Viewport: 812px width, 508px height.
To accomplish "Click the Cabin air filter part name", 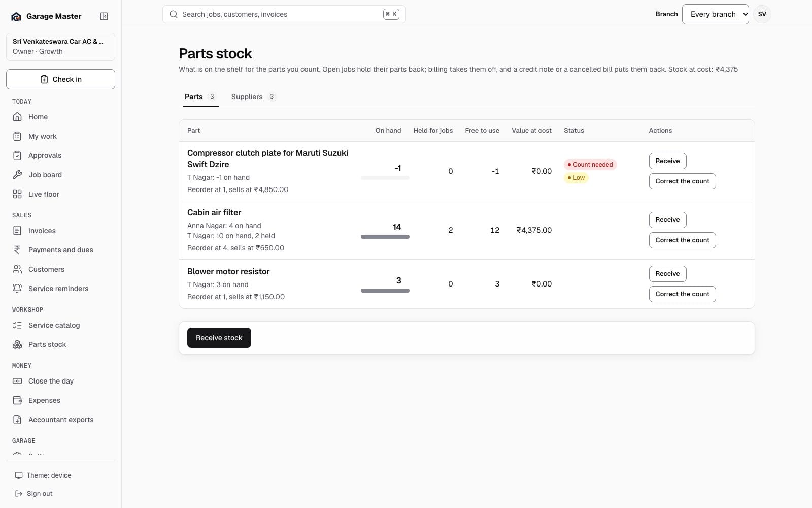I will click(x=214, y=213).
